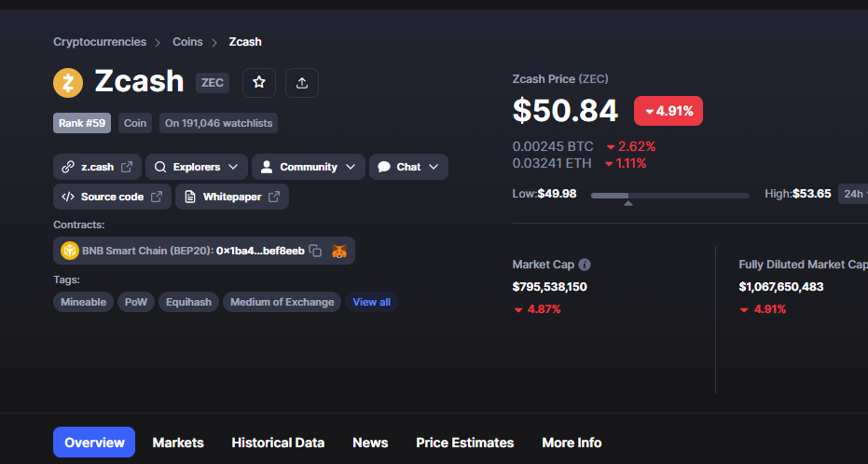This screenshot has width=868, height=464.
Task: Add Zcash to watchlist with star icon
Action: coord(259,83)
